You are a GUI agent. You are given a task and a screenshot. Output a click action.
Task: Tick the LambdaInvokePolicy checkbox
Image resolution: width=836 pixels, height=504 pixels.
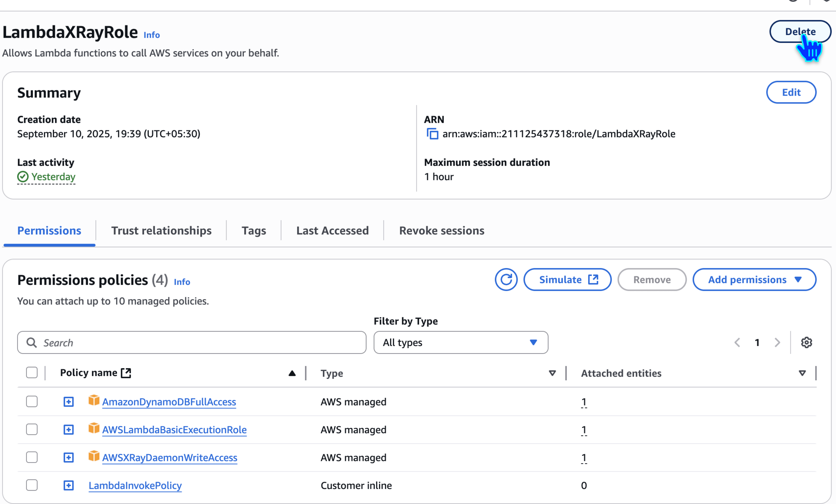(x=32, y=485)
